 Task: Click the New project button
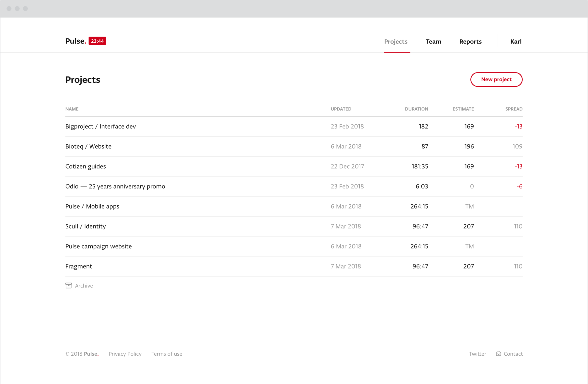click(x=496, y=80)
